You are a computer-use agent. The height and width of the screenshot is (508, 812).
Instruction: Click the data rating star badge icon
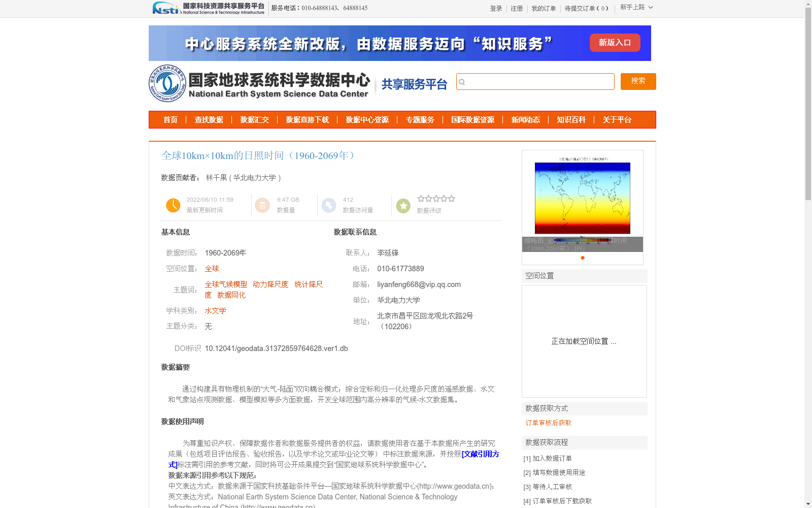coord(403,206)
